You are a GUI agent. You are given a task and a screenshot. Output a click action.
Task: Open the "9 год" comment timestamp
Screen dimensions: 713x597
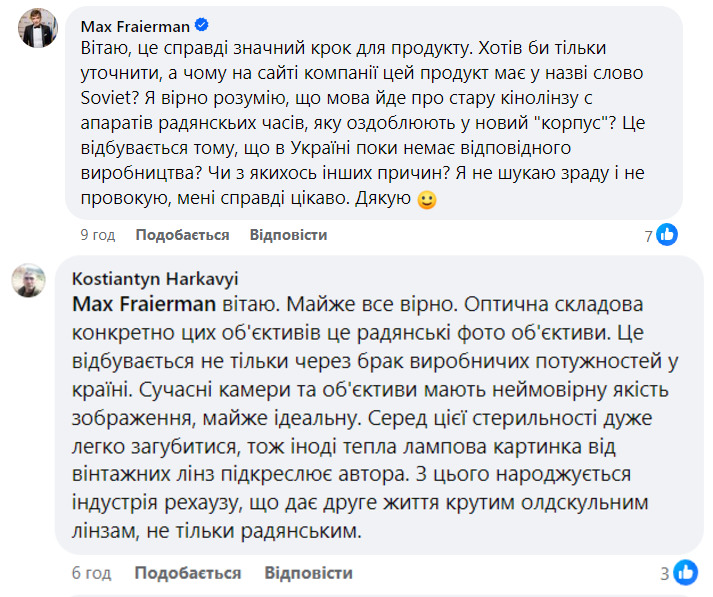tap(97, 235)
